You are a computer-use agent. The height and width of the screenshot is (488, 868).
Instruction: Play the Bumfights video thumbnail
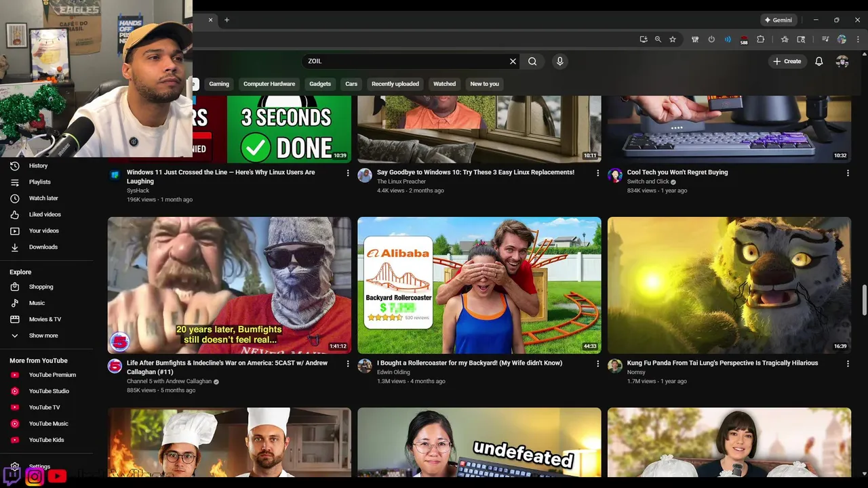click(x=229, y=285)
